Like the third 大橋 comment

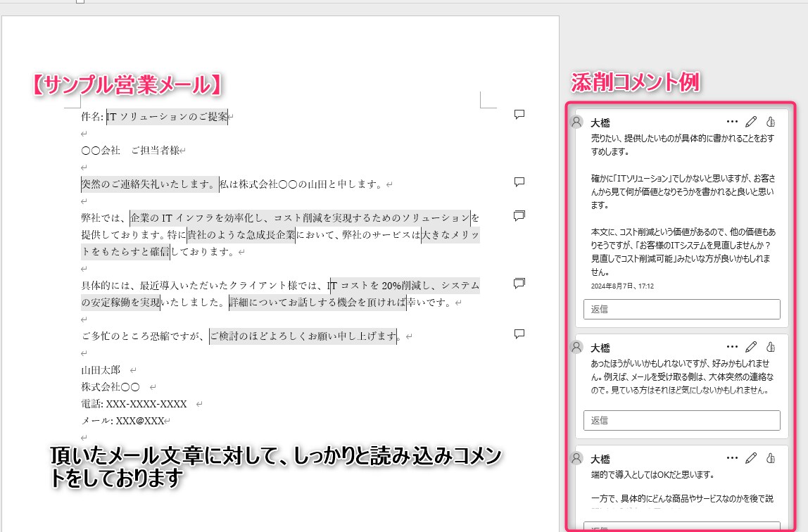point(771,458)
